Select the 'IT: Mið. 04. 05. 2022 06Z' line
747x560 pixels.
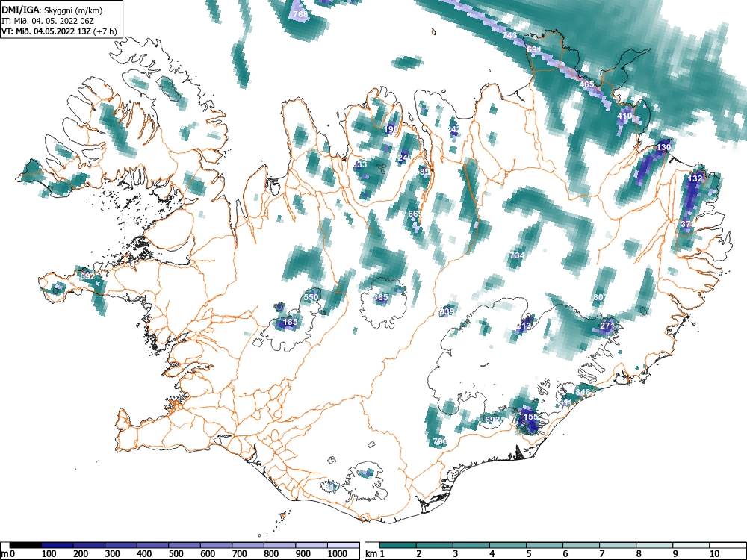tap(48, 21)
